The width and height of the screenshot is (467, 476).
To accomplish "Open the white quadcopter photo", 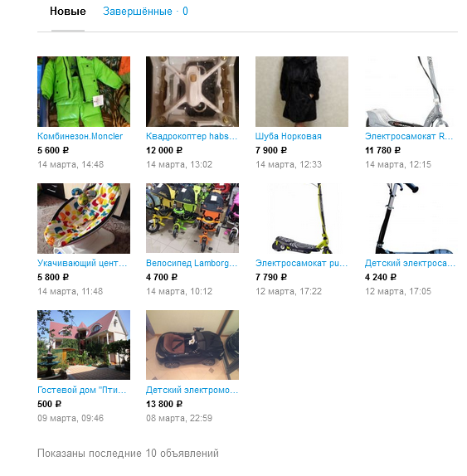I will coord(192,91).
